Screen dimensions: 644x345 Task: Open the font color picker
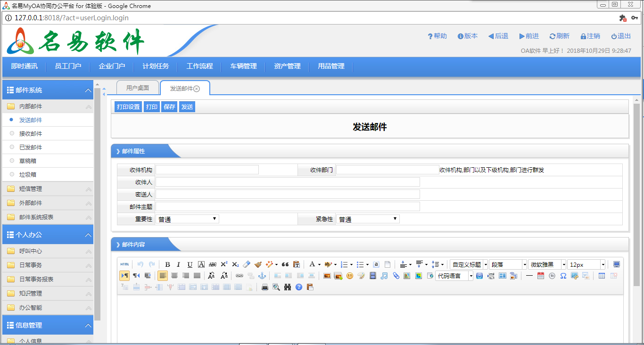312,264
